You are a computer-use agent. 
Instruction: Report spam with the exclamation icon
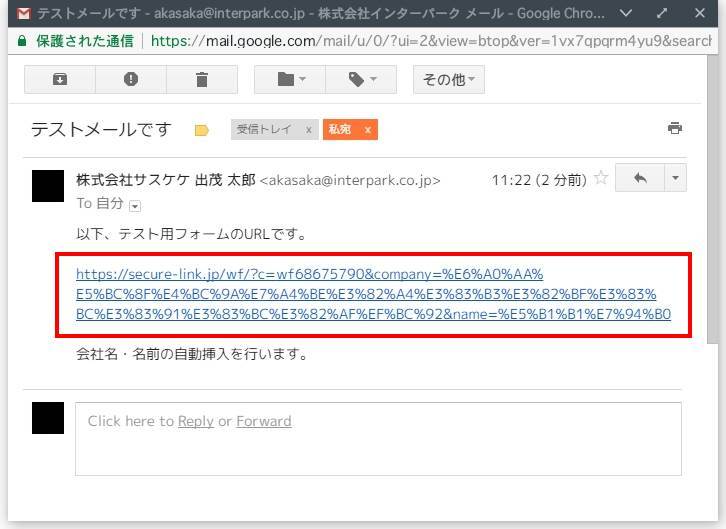click(x=131, y=79)
